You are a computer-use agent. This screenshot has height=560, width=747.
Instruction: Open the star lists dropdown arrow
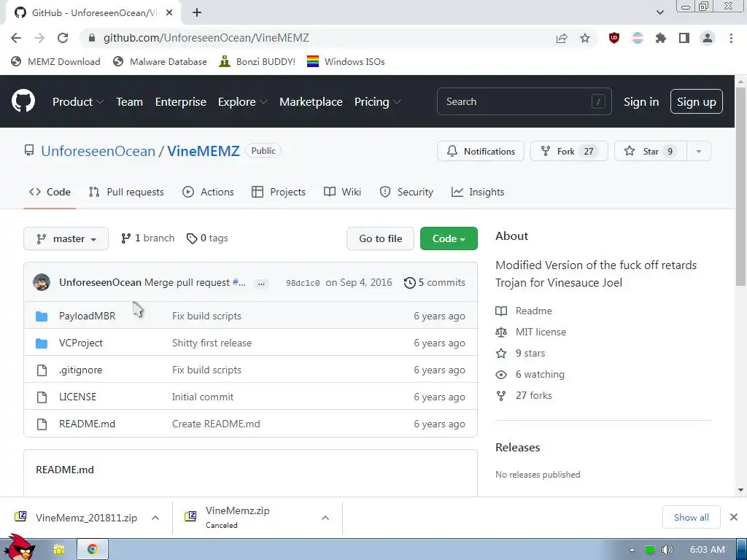click(699, 152)
